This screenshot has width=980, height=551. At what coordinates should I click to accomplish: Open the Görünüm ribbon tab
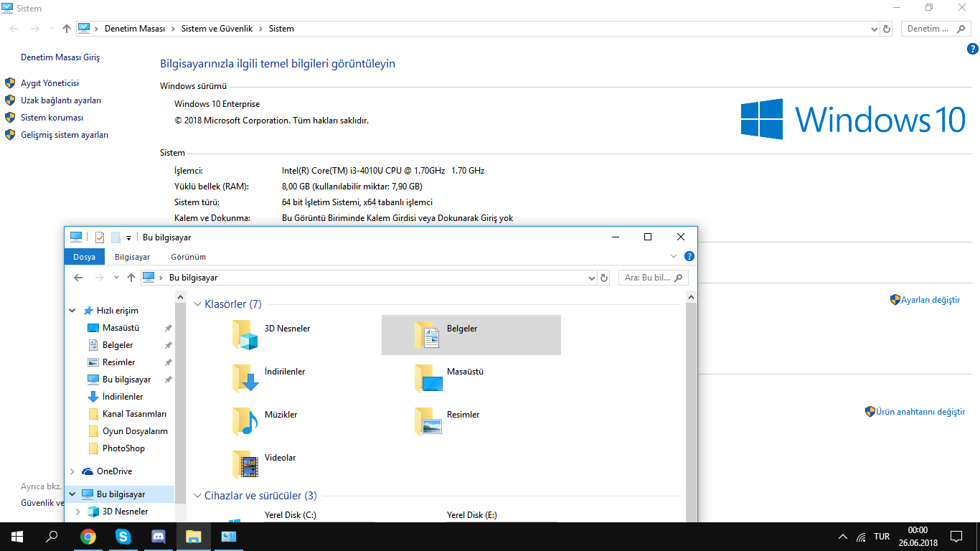189,257
